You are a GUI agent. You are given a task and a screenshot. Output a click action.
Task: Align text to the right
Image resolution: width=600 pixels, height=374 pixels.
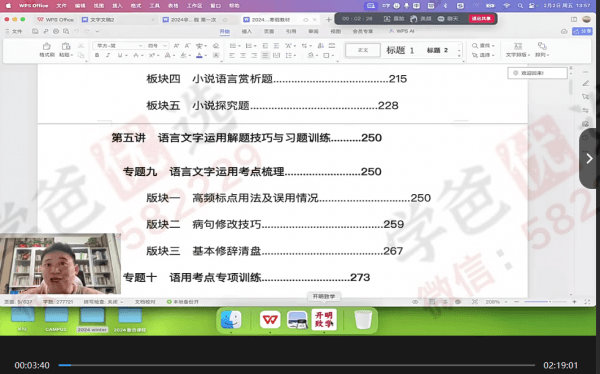click(x=254, y=56)
